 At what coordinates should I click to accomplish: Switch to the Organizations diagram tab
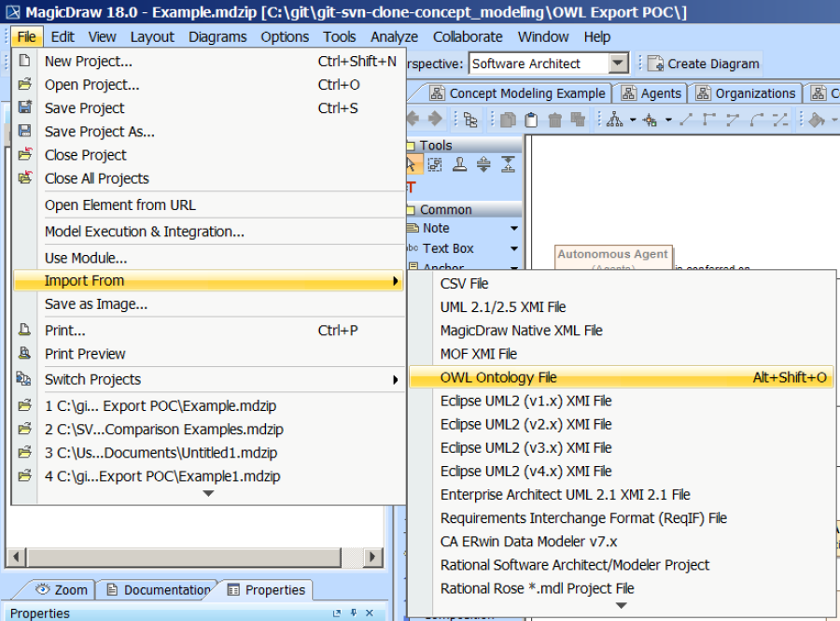click(746, 93)
